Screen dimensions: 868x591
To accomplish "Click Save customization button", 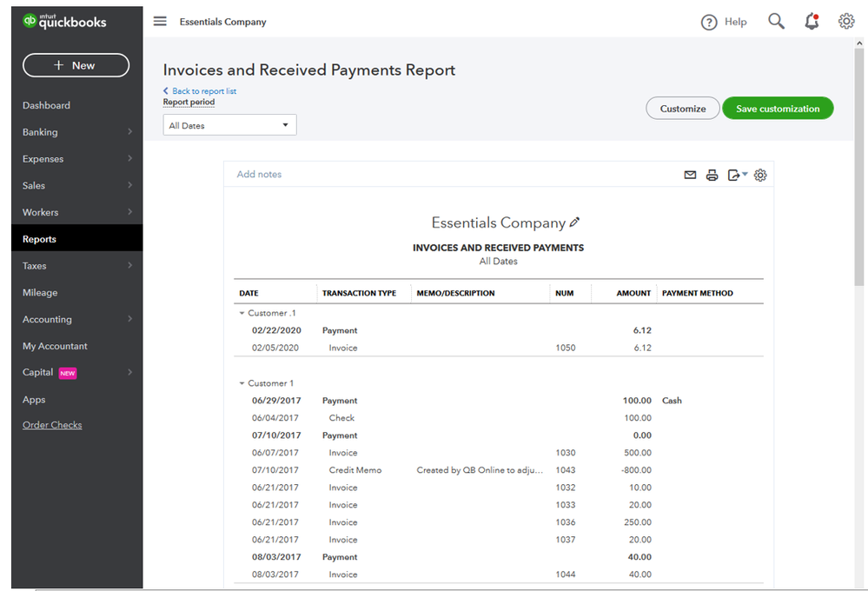I will point(778,109).
